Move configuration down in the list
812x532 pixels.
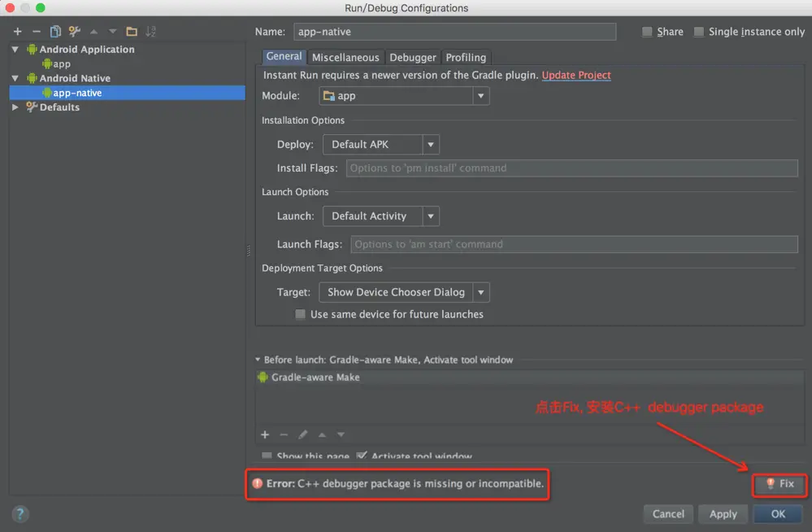point(112,32)
